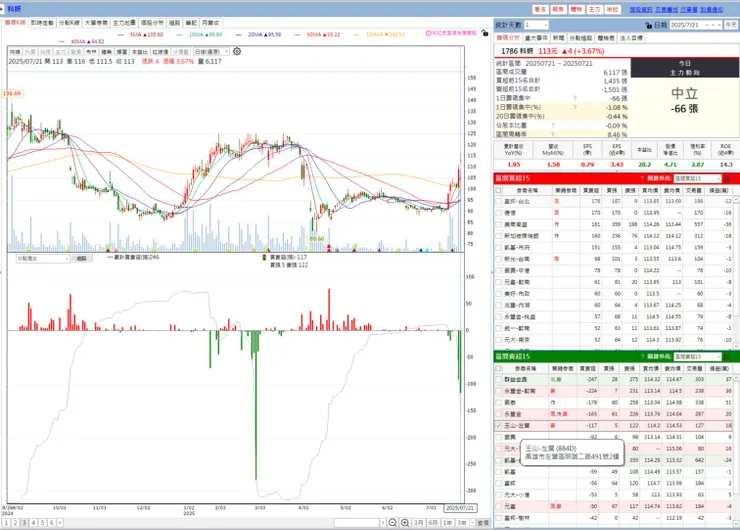Check the 新加坡商瑞銀 row checkbox
The image size is (740, 530).
click(498, 236)
